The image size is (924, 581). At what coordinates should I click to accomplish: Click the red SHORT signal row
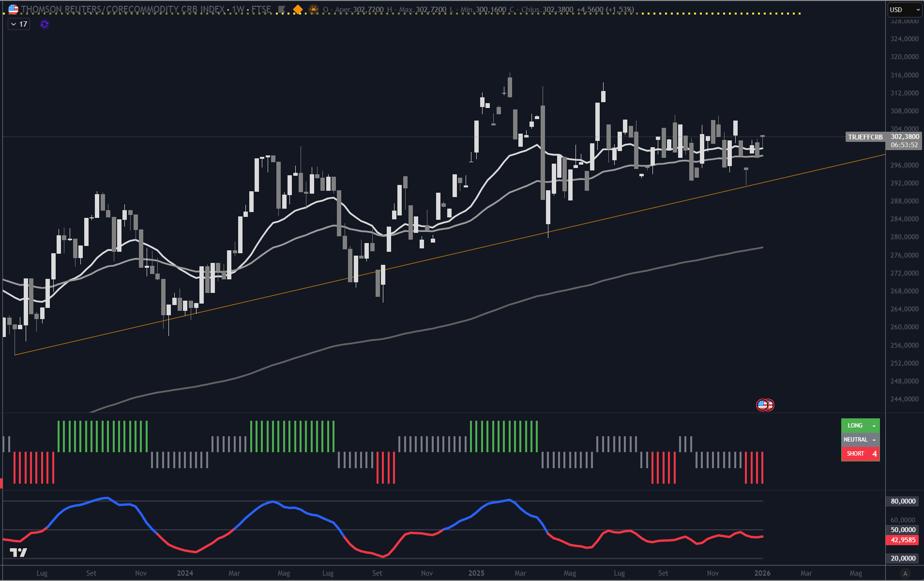(x=860, y=454)
